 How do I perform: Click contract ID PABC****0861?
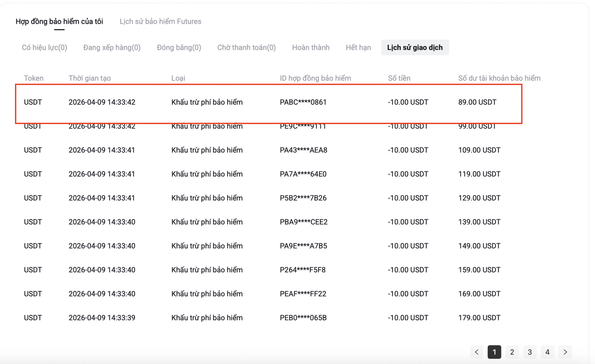(x=303, y=102)
